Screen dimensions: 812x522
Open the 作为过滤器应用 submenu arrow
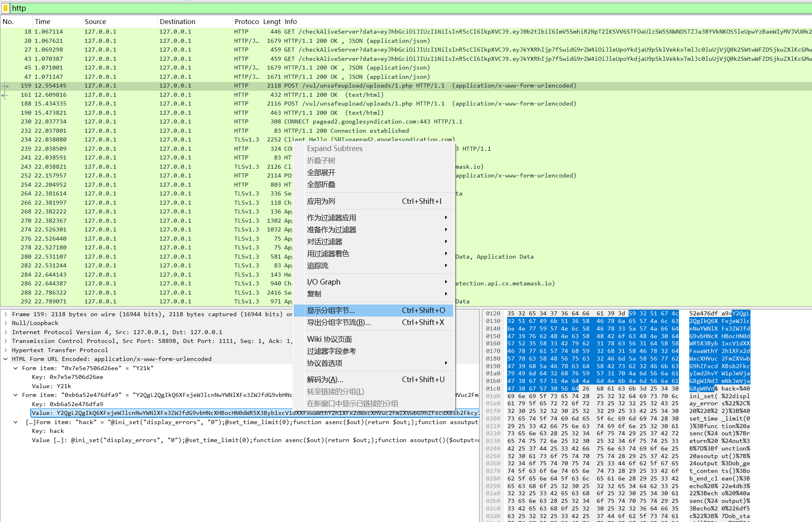[x=446, y=217]
